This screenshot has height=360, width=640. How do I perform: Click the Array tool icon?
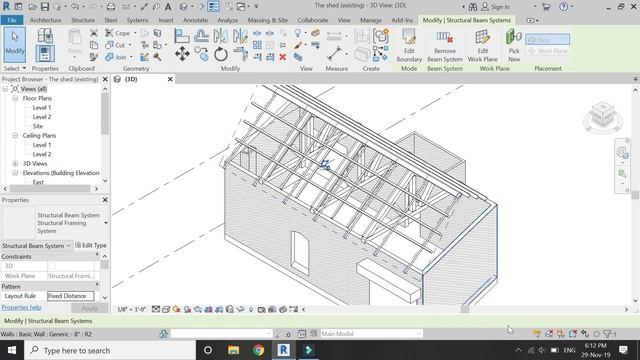pyautogui.click(x=257, y=45)
